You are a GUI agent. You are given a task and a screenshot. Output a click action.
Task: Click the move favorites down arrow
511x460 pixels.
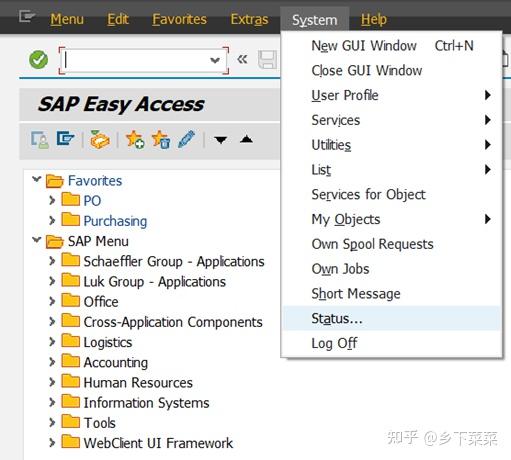point(221,139)
